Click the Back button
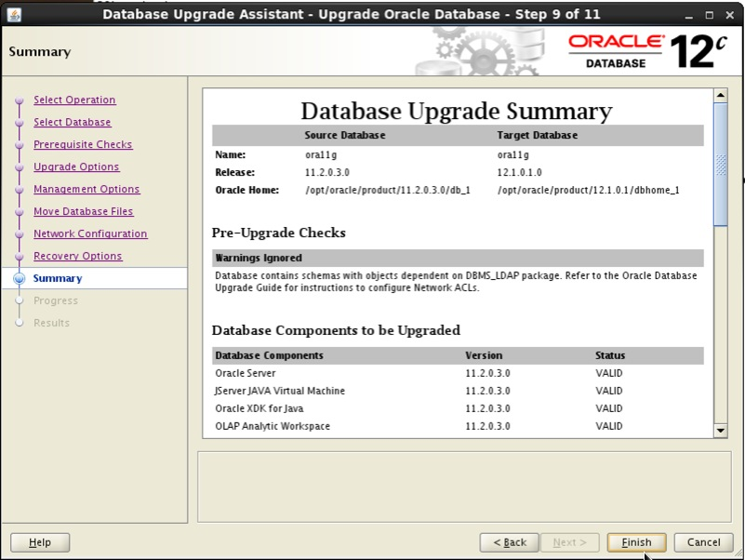745x560 pixels. [510, 542]
